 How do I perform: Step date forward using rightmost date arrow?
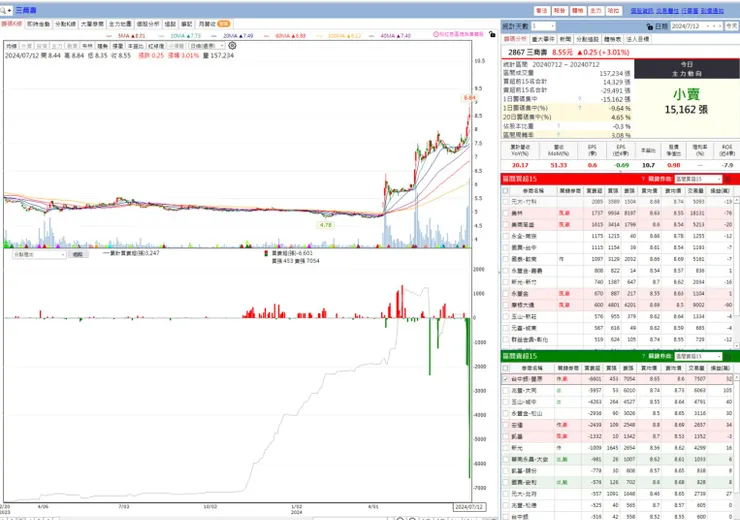(x=720, y=26)
